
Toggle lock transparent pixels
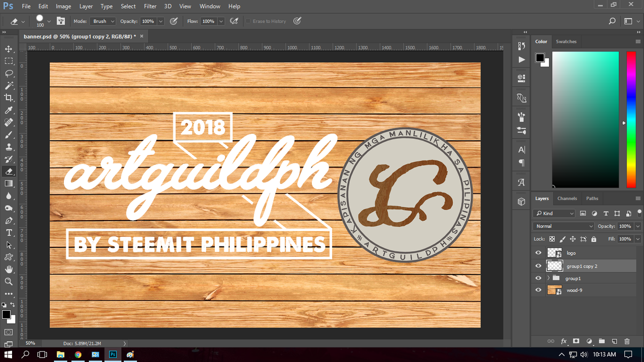tap(552, 239)
